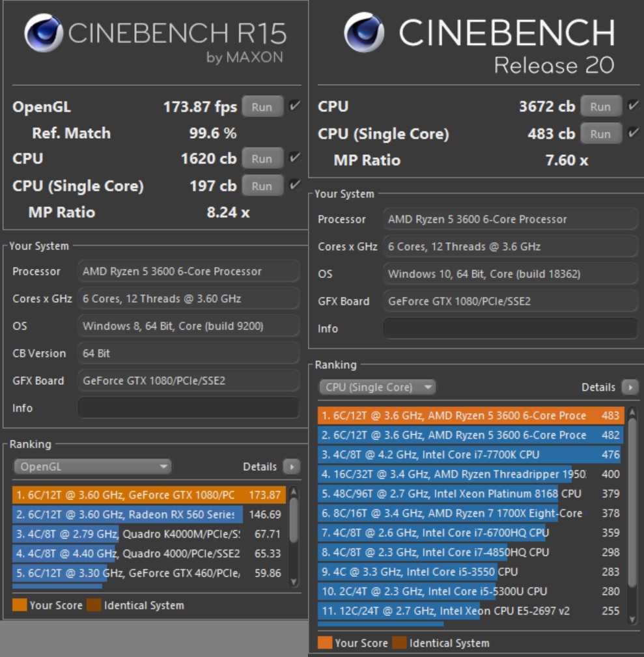This screenshot has height=657, width=644.
Task: Click the Cinebench Release 20 logo sphere
Action: [x=364, y=33]
